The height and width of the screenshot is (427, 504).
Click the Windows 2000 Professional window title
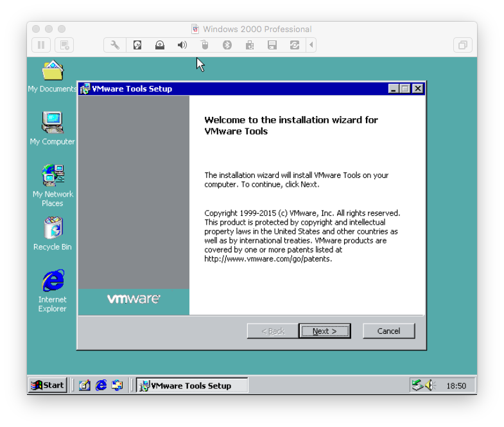pyautogui.click(x=257, y=30)
